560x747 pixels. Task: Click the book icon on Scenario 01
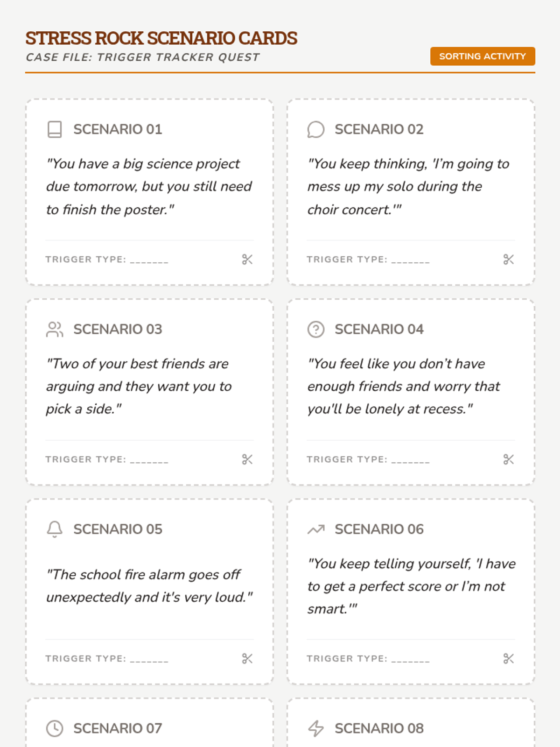coord(55,129)
